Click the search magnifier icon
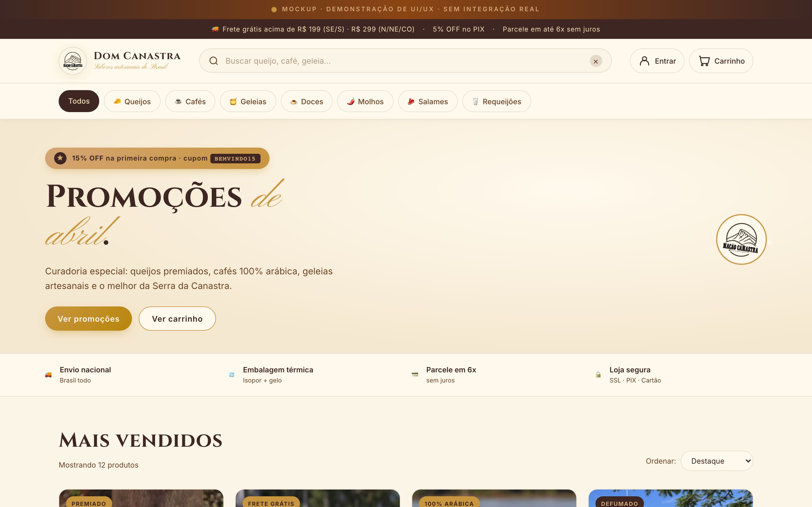812x507 pixels. (214, 61)
